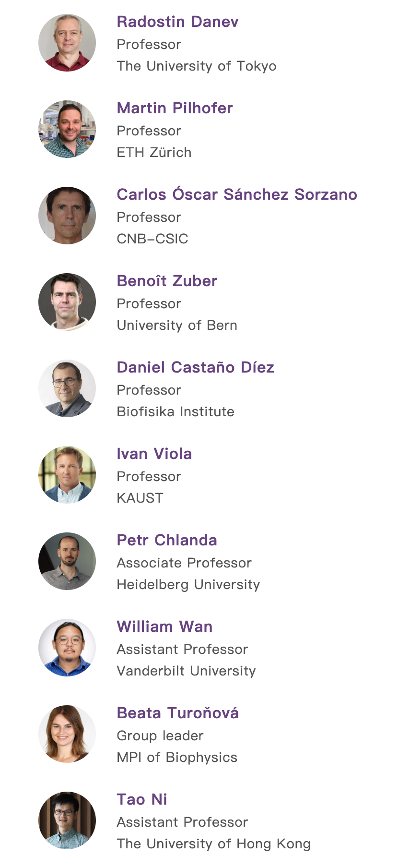Open the Martin Pilhofer name link
This screenshot has height=868, width=398.
pyautogui.click(x=175, y=108)
